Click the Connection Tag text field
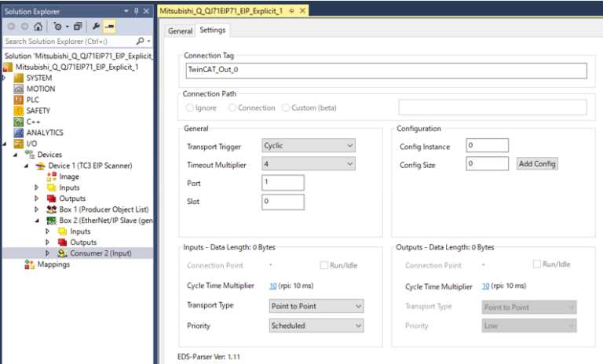The image size is (603, 364). click(386, 71)
